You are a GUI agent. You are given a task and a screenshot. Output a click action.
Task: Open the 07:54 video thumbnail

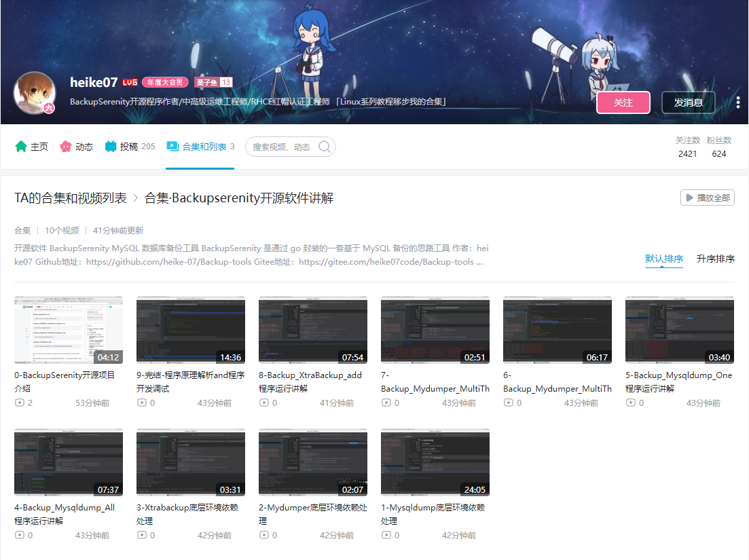(313, 330)
